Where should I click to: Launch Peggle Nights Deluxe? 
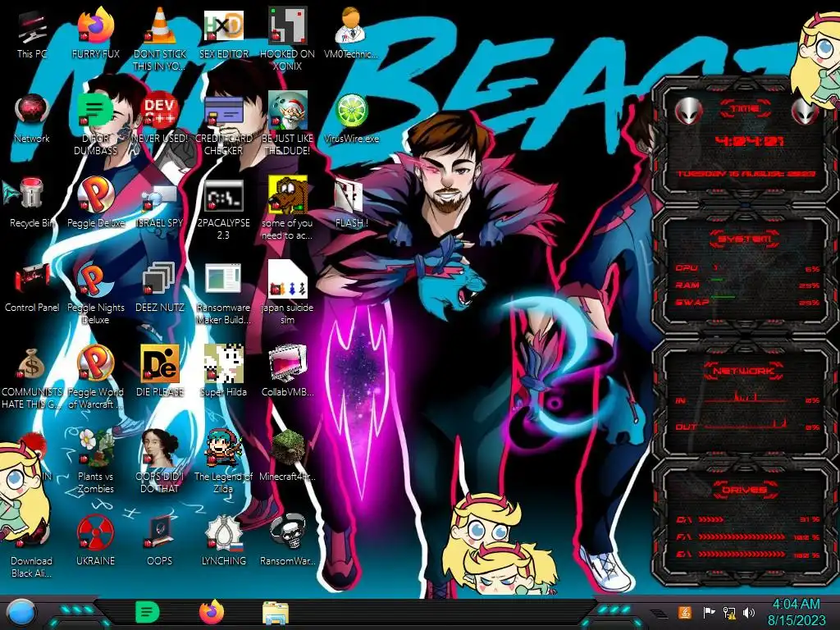(95, 293)
